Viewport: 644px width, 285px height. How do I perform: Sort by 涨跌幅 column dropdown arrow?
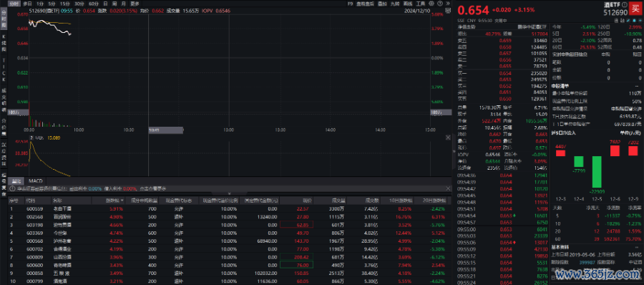122,201
